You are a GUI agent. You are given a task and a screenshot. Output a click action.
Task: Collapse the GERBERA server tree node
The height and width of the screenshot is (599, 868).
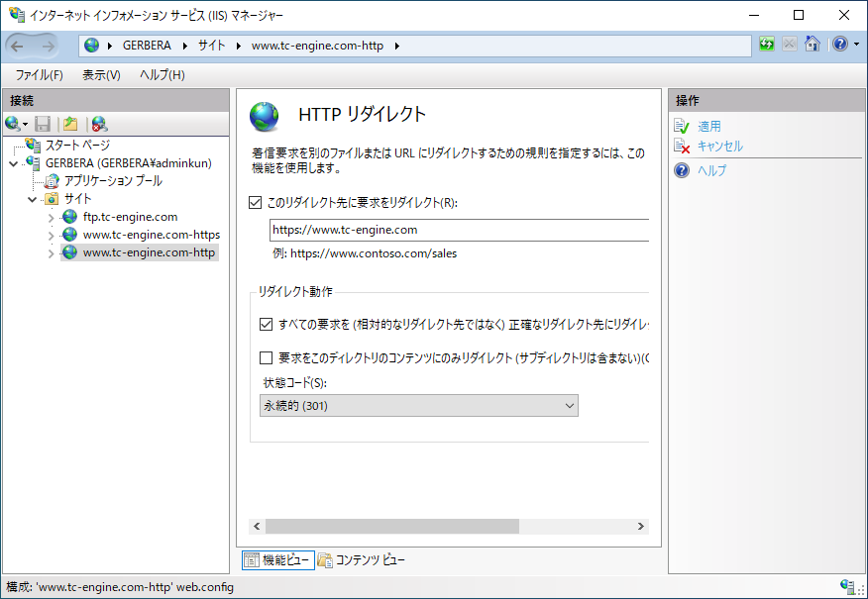(14, 163)
